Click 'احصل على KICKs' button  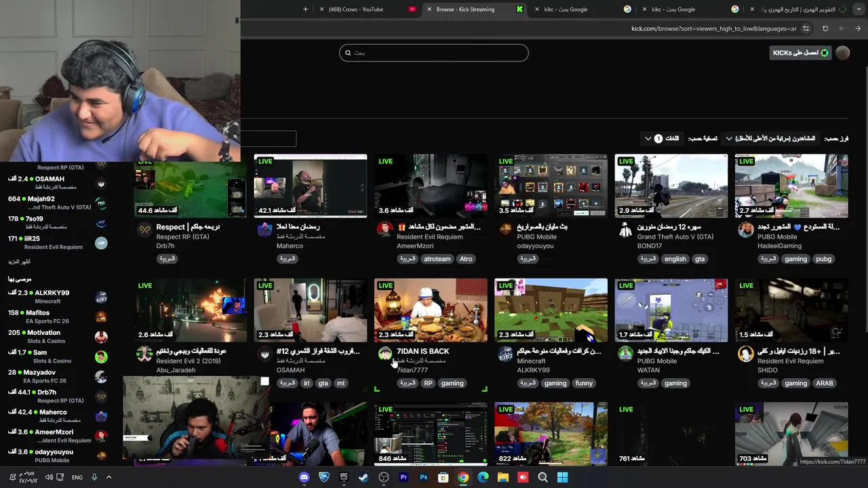(x=800, y=53)
